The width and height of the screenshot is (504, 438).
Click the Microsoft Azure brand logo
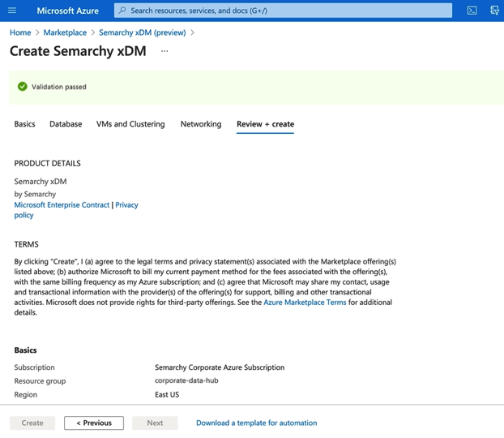click(x=69, y=11)
